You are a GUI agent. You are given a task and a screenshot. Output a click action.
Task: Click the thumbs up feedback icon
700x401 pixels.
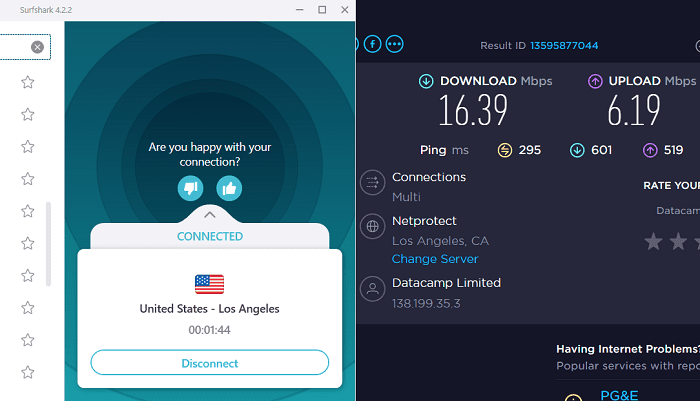[229, 187]
